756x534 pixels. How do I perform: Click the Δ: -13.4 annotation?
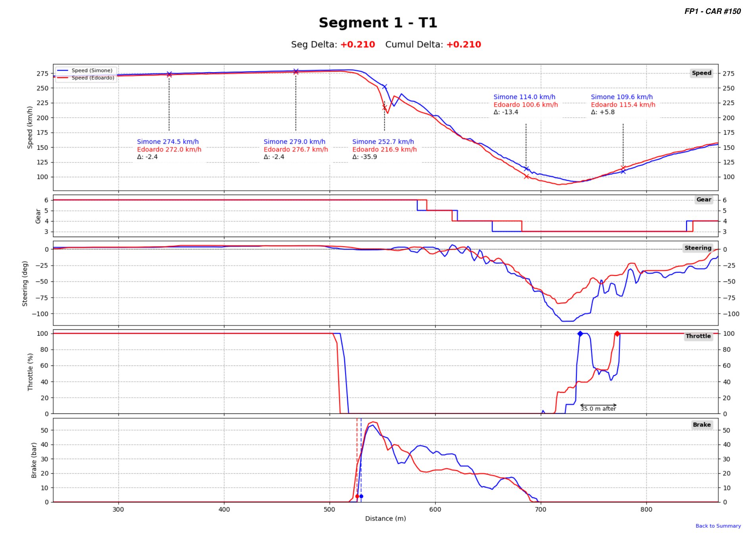point(506,112)
